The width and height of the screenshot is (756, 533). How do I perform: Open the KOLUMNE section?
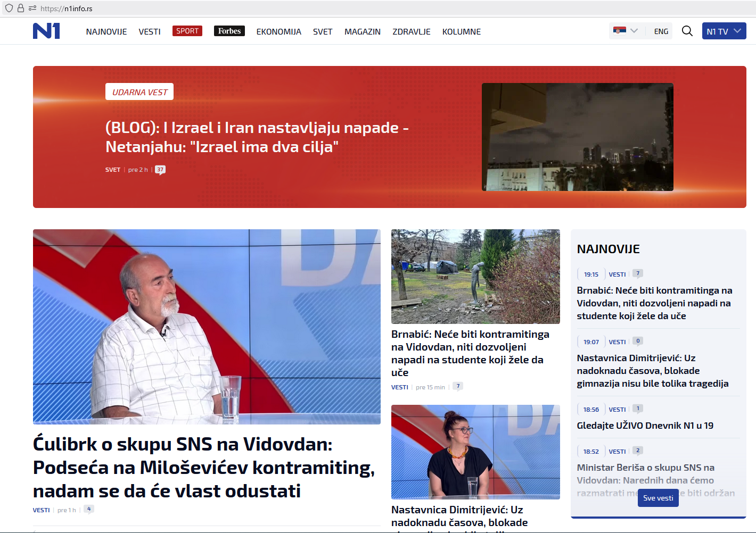[x=462, y=31]
